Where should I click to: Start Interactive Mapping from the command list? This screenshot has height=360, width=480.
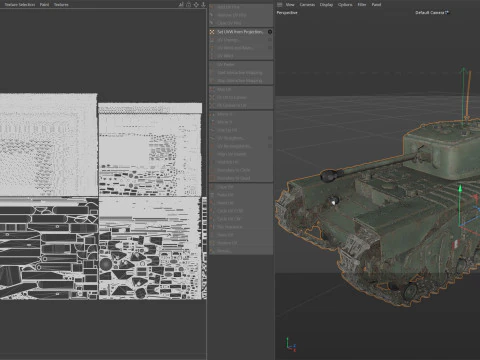[240, 73]
